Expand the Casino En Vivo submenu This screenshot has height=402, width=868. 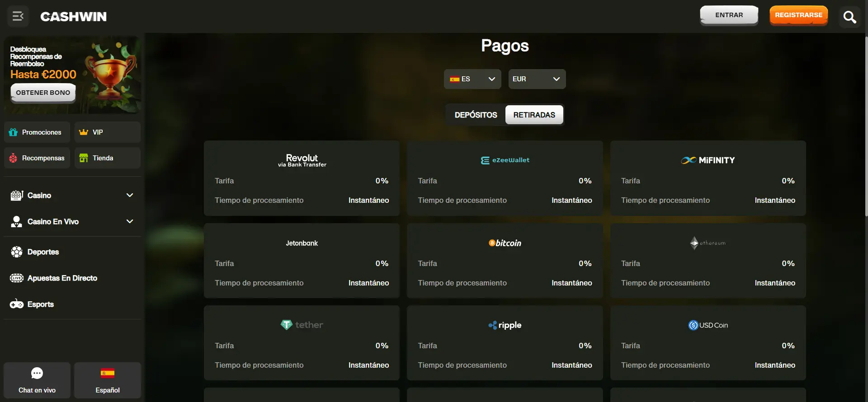coord(130,221)
